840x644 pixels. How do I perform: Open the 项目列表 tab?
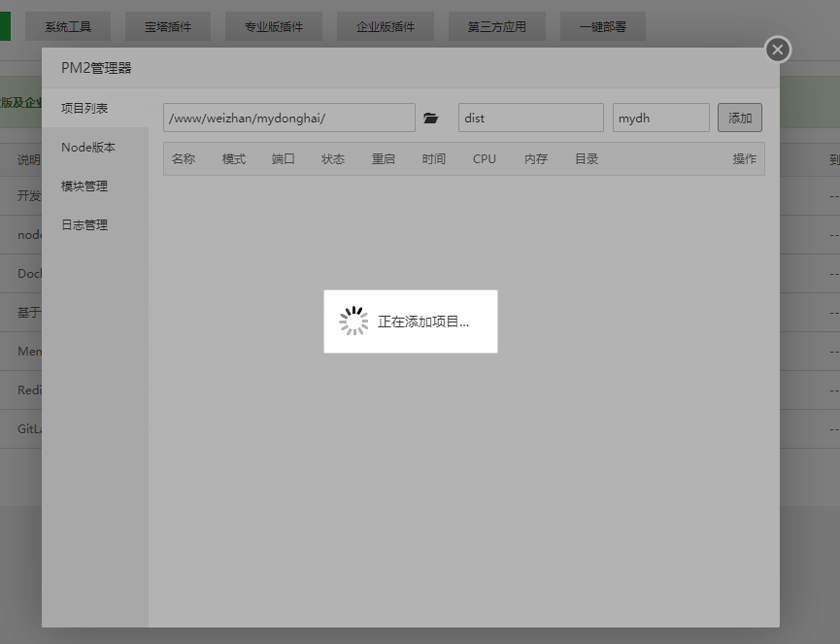coord(84,108)
